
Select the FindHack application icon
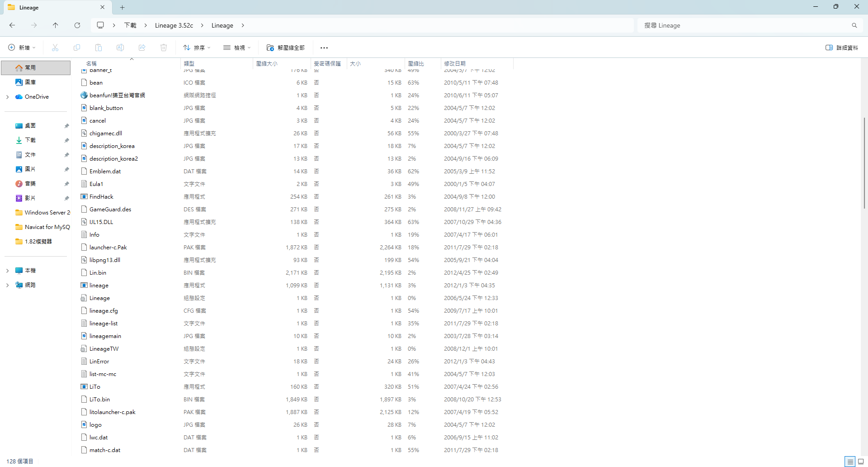[x=84, y=196]
